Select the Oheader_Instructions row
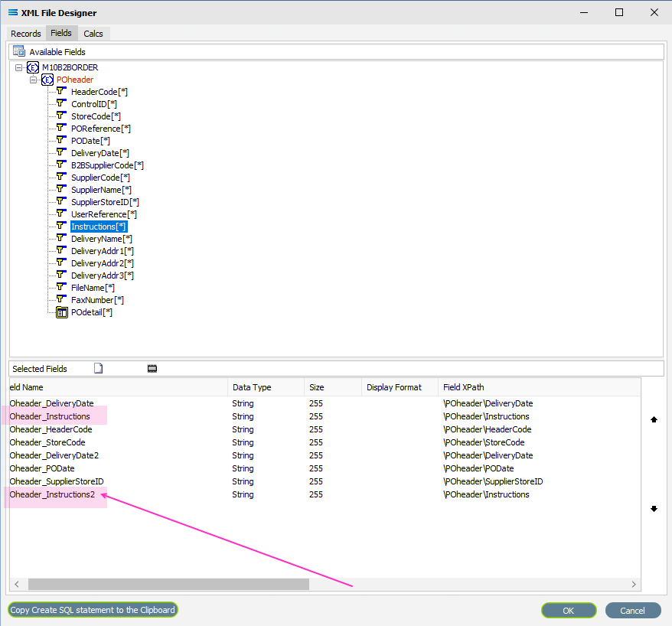The width and height of the screenshot is (672, 626). click(x=325, y=416)
